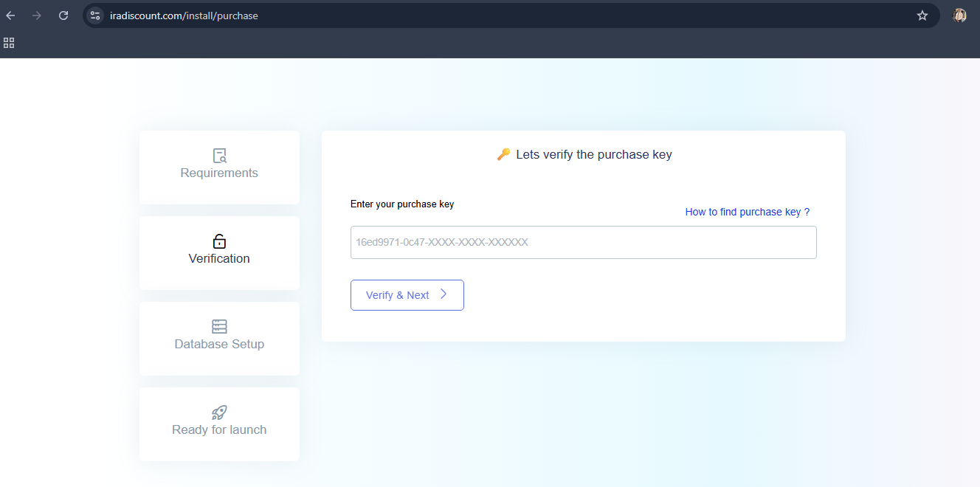Screen dimensions: 980x487
Task: Click the Verification padlock icon
Action: click(219, 241)
